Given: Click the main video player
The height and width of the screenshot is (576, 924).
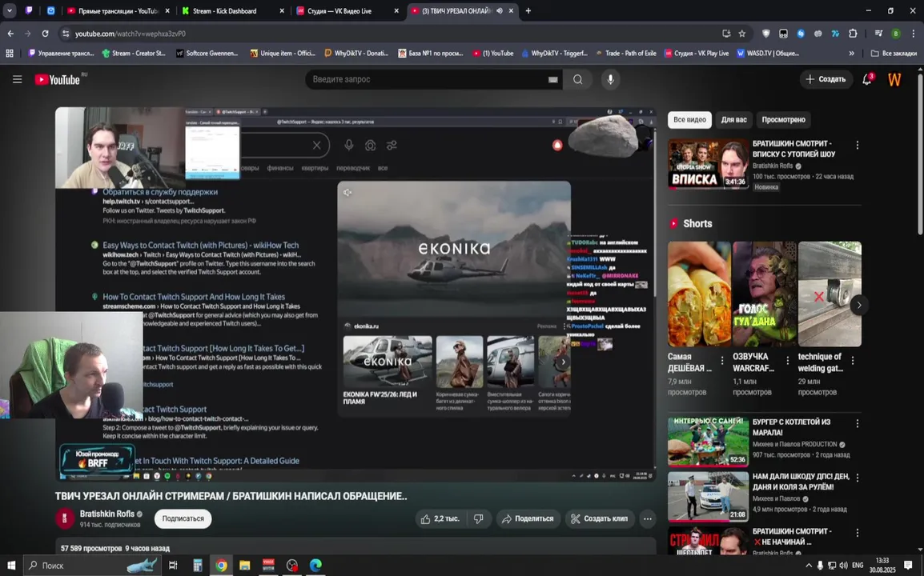Looking at the screenshot, I should tap(356, 294).
